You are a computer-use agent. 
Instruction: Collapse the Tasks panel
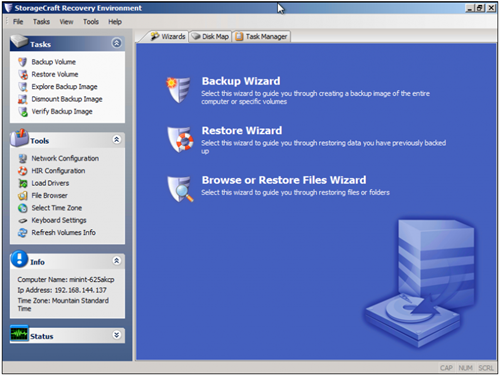117,43
